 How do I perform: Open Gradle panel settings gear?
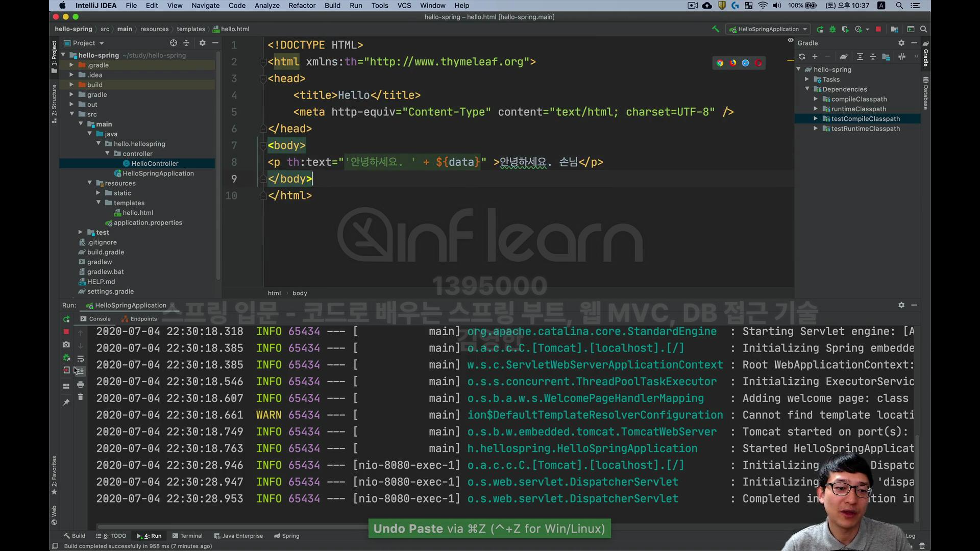[x=901, y=43]
